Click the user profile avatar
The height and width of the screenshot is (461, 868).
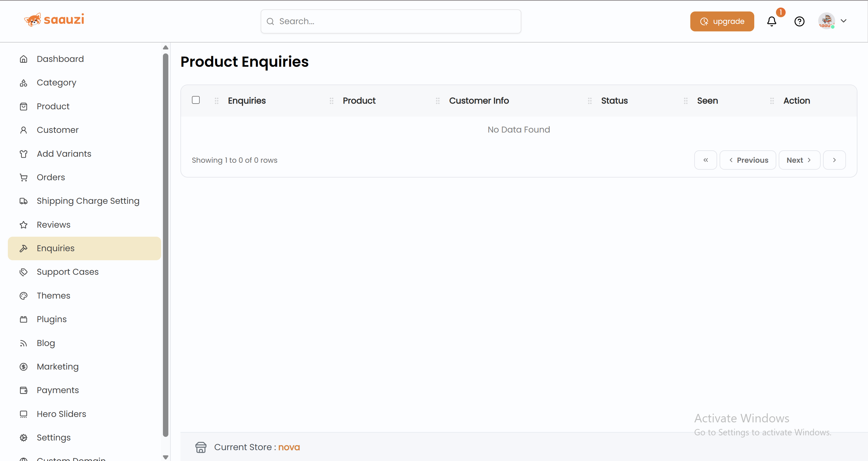coord(827,21)
